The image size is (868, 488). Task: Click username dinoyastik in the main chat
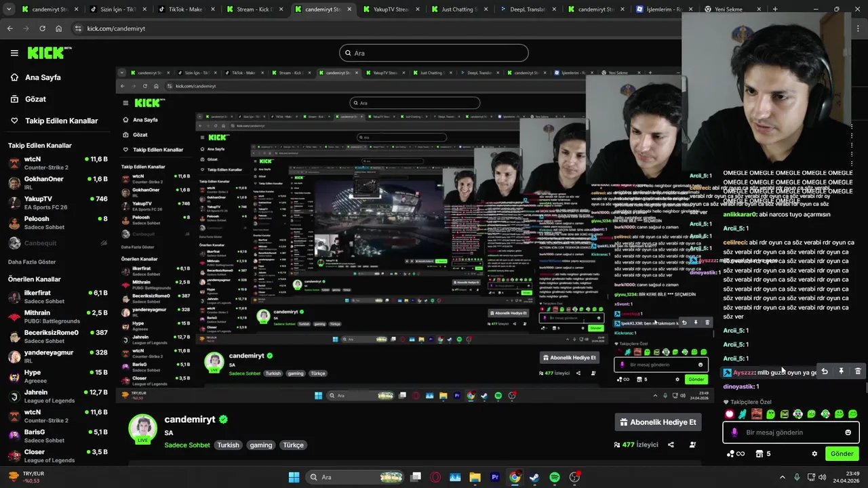pyautogui.click(x=738, y=386)
